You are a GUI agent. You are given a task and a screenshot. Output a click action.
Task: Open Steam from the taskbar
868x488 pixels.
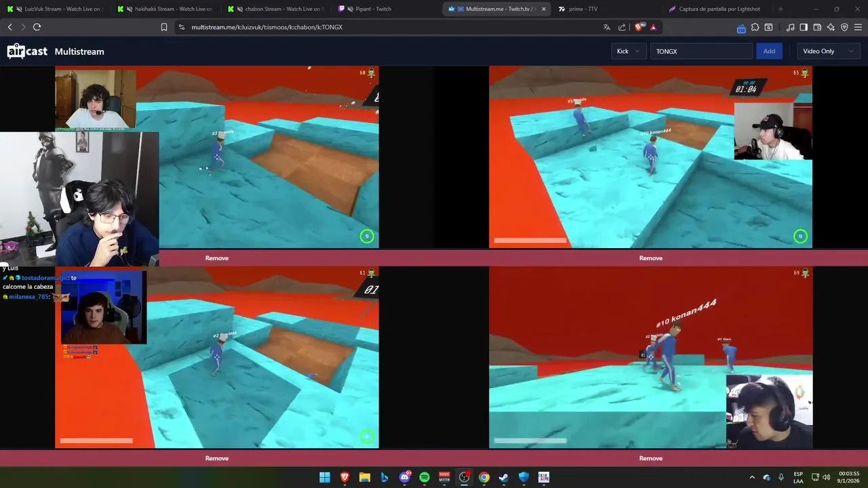click(504, 477)
